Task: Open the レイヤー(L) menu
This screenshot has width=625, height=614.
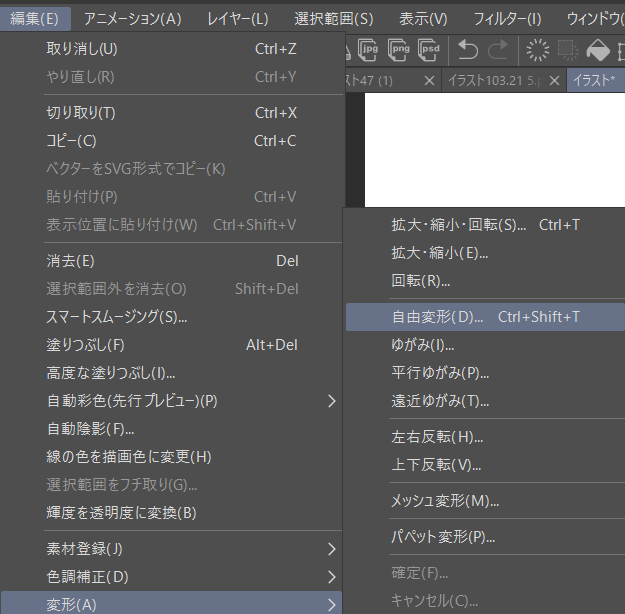Action: pos(238,18)
